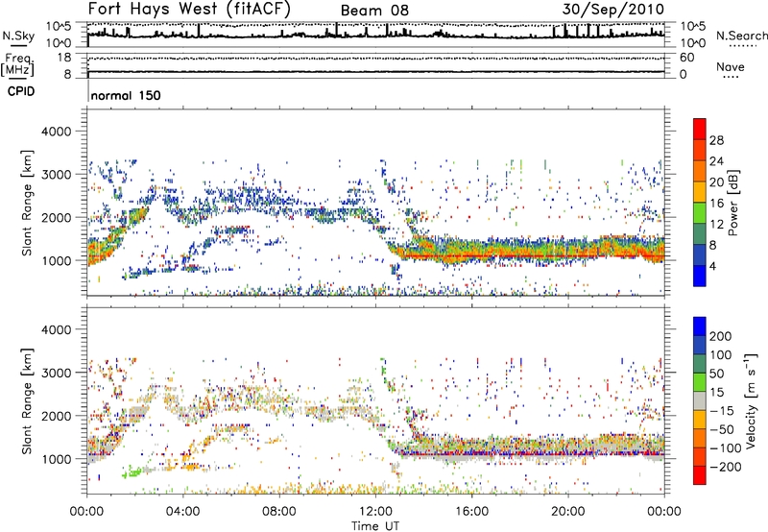Click the 08:00 time tick label
This screenshot has height=532, width=768.
[x=279, y=512]
